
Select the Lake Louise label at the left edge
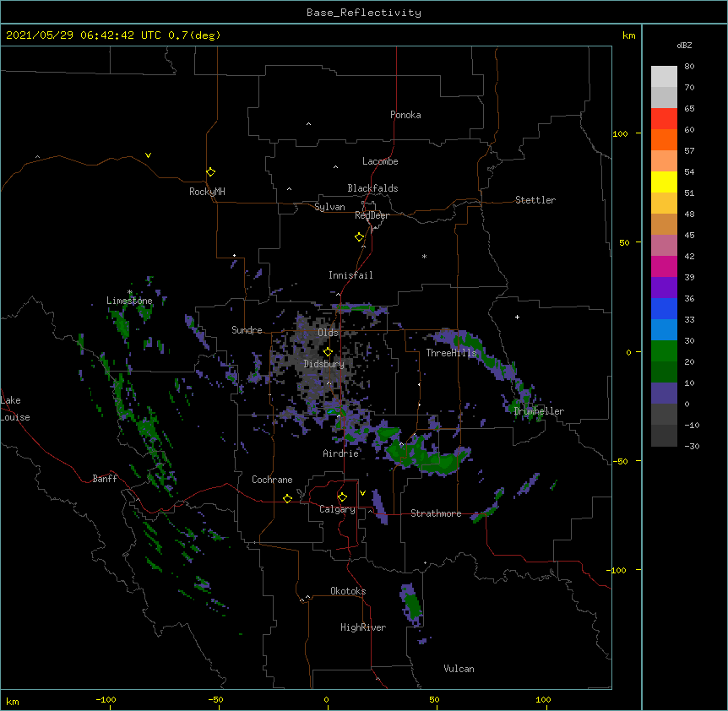pos(15,409)
